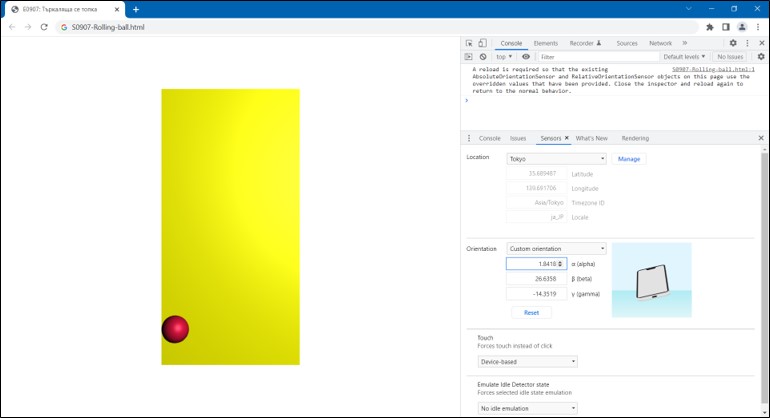Viewport: 770px width, 418px height.
Task: Close the Sensors drawer tab
Action: tap(566, 138)
